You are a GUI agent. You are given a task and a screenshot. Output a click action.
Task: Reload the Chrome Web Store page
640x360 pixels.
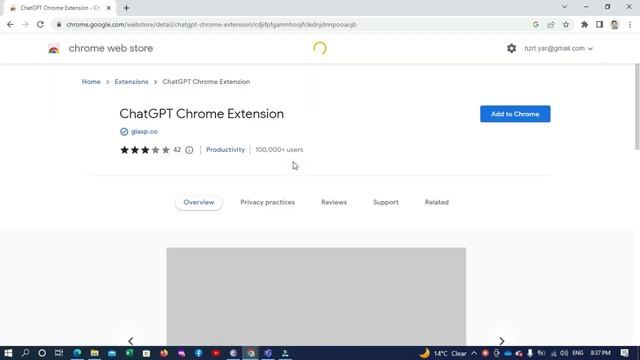(x=40, y=24)
